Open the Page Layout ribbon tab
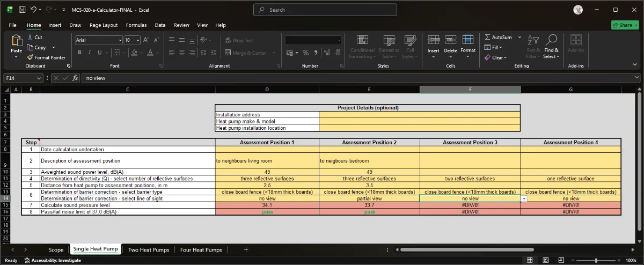 point(104,25)
